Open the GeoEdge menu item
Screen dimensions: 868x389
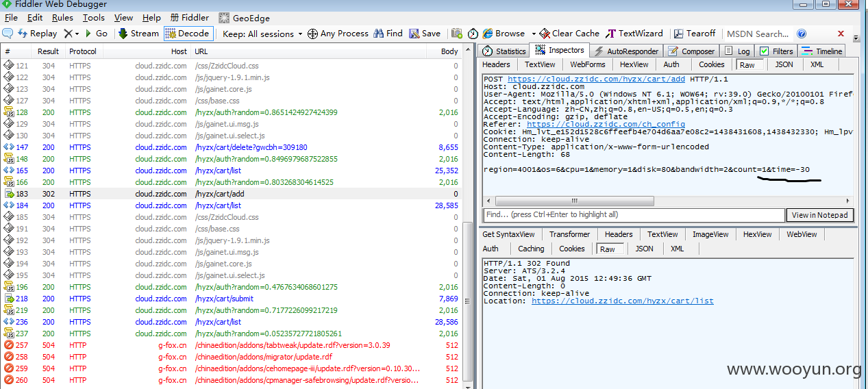244,18
